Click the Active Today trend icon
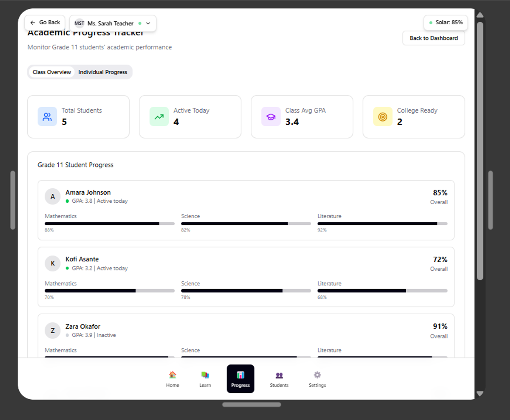The image size is (510, 420). [x=159, y=117]
